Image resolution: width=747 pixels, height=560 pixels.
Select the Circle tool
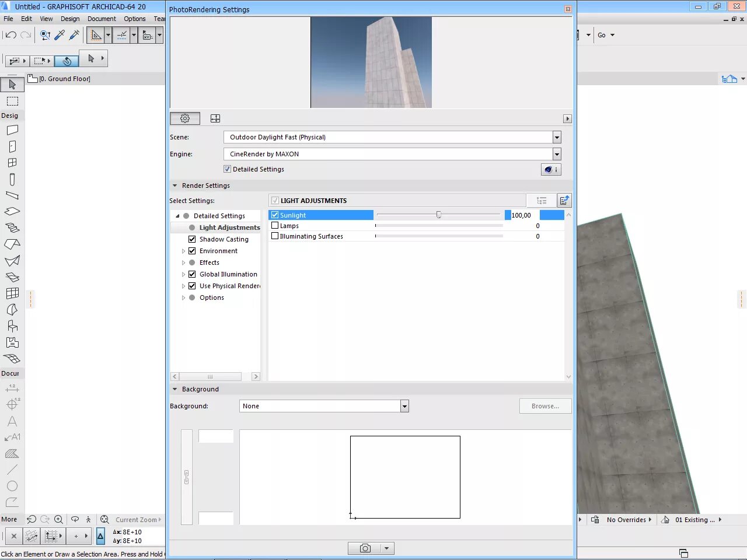(12, 486)
